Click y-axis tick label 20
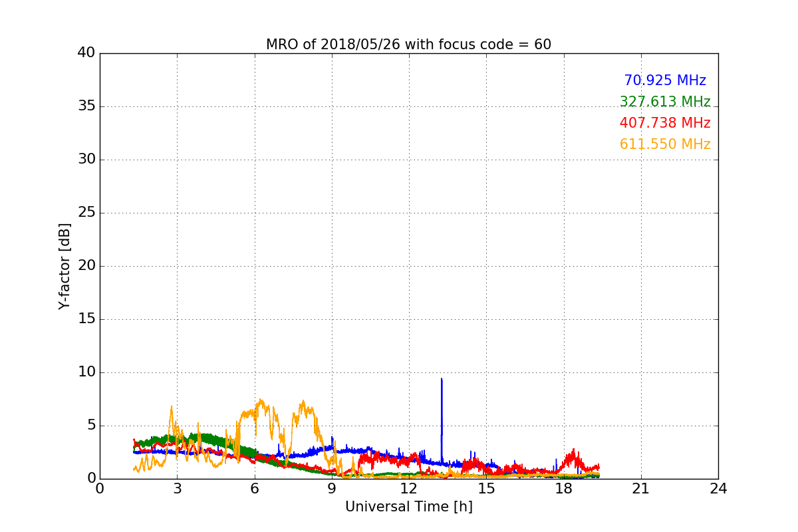798x532 pixels. coord(86,266)
